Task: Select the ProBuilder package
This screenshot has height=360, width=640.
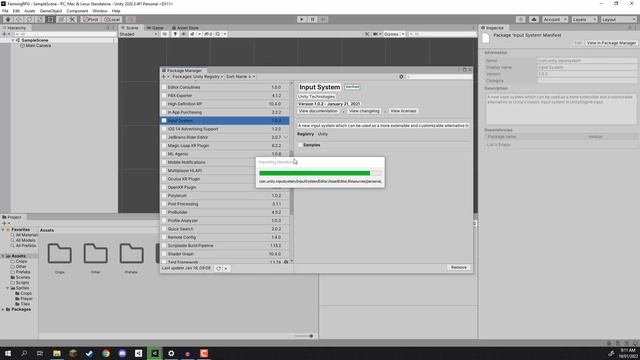Action: coord(225,212)
